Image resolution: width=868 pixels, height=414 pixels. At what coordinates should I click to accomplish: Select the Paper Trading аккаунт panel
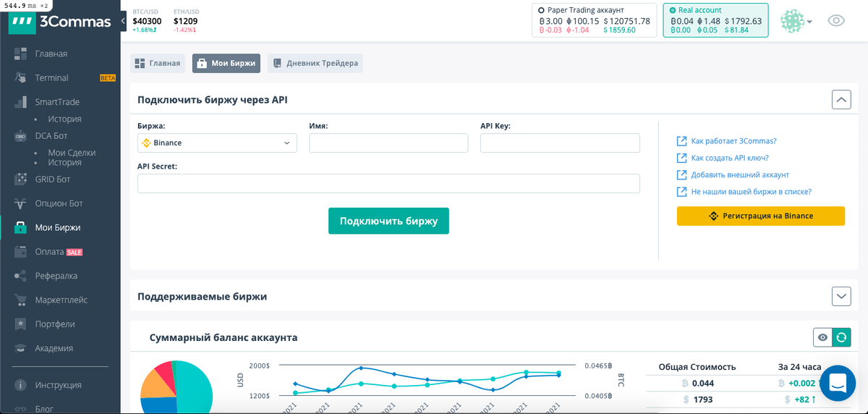[595, 20]
